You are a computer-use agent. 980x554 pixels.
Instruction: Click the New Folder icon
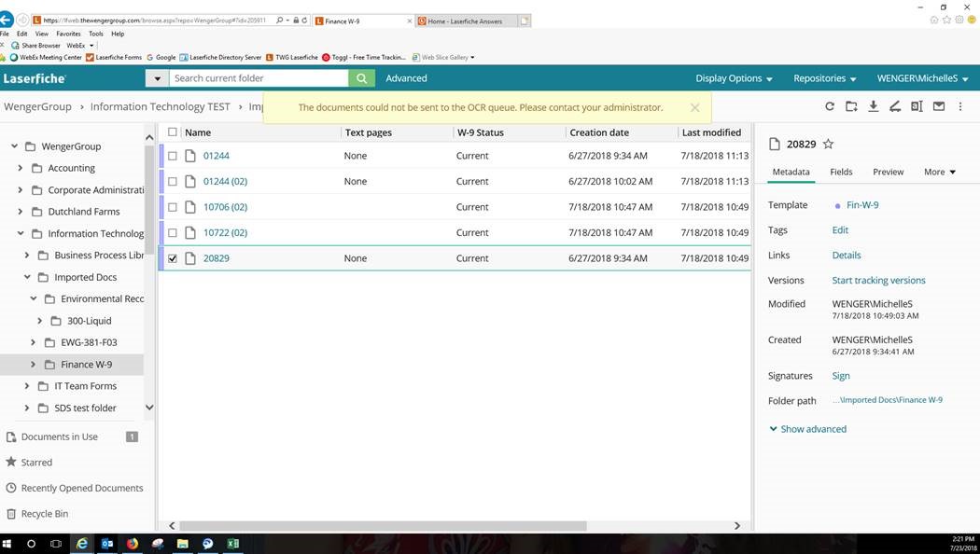click(x=851, y=106)
